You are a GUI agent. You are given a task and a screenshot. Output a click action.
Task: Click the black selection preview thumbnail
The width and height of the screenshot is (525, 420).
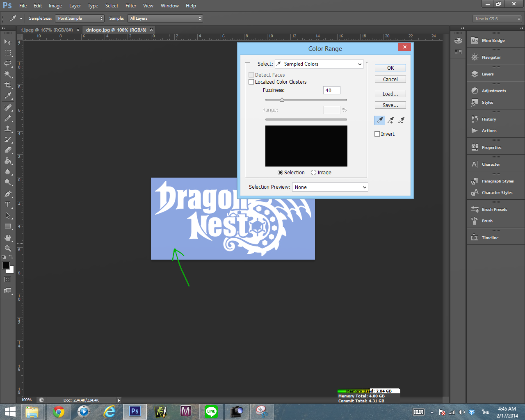(306, 146)
